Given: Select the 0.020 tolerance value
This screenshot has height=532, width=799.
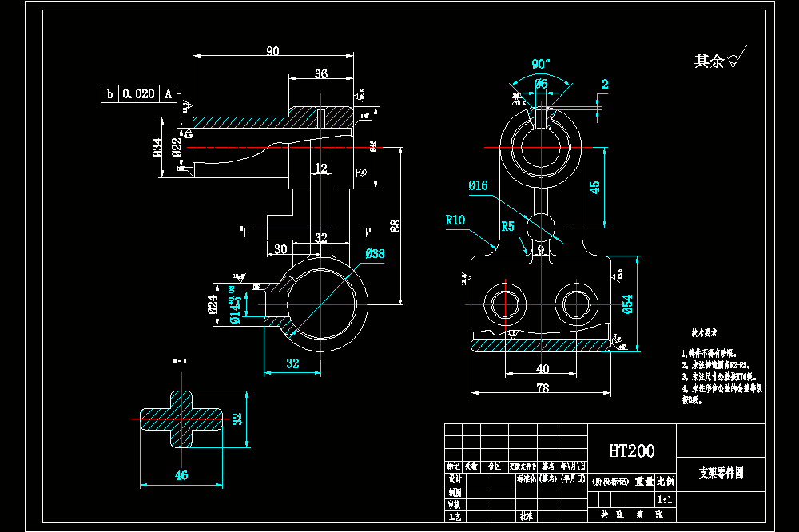Looking at the screenshot, I should pyautogui.click(x=138, y=93).
